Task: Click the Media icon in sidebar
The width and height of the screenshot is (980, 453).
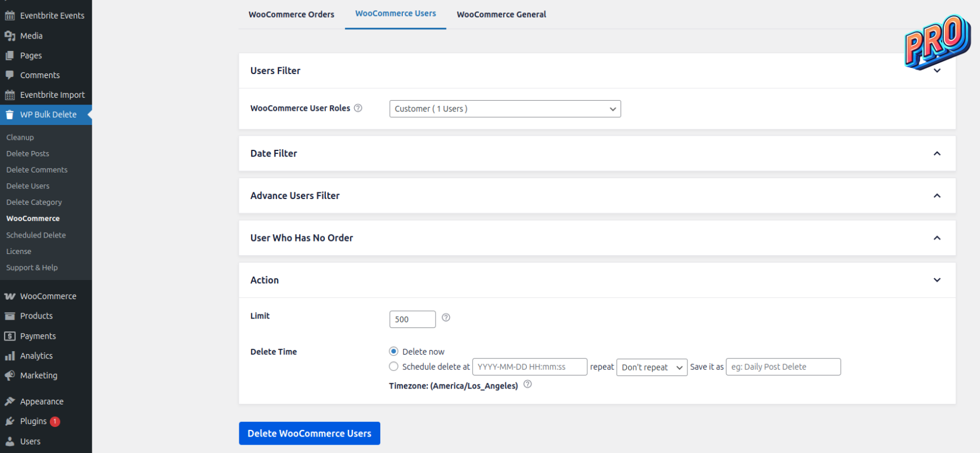Action: coord(10,36)
